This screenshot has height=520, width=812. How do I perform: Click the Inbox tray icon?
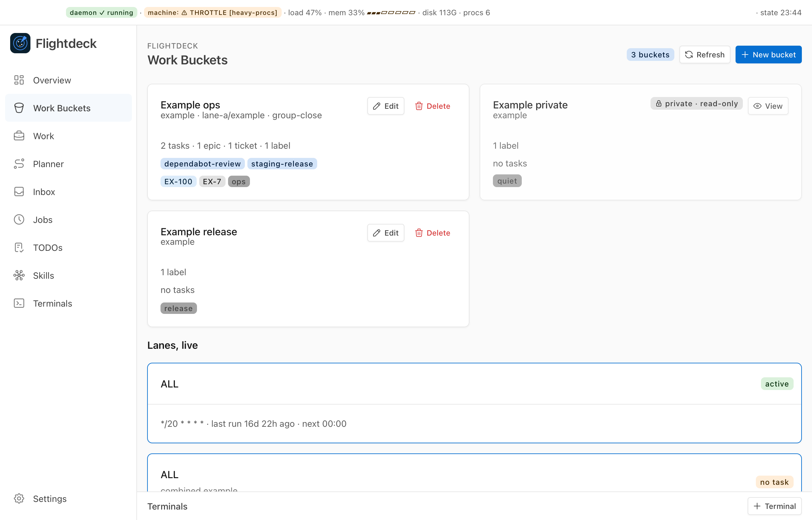(x=19, y=192)
